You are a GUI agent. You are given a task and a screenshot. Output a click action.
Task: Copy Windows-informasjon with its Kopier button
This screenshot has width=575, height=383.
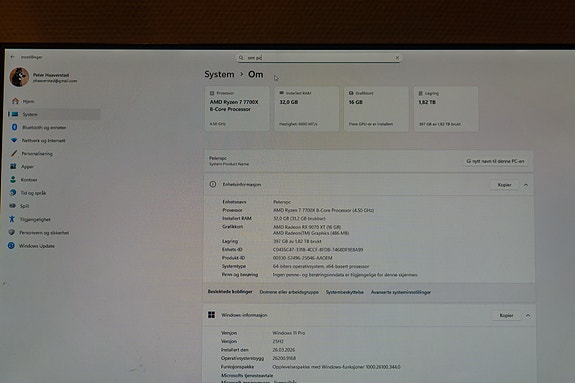point(506,315)
